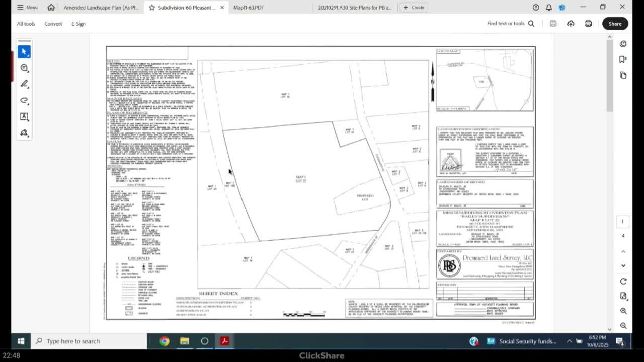Screen dimensions: 644x362
Task: Open the page display settings icon
Action: (623, 296)
